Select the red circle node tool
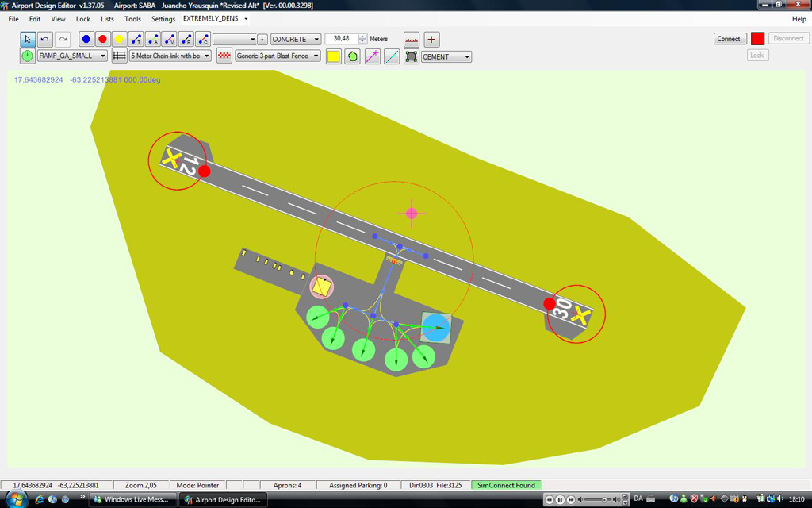Viewport: 812px width, 508px height. click(102, 39)
